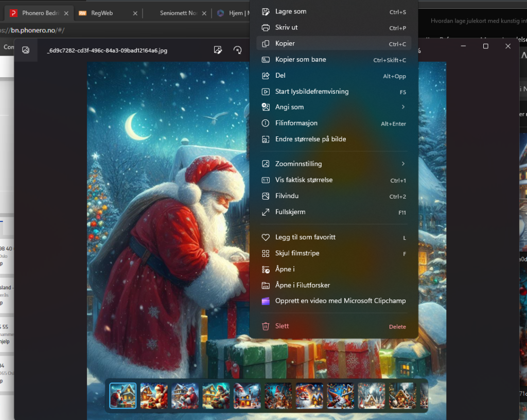Choose Endre størrelse på bilde
Screen dimensions: 527x420
coord(310,139)
